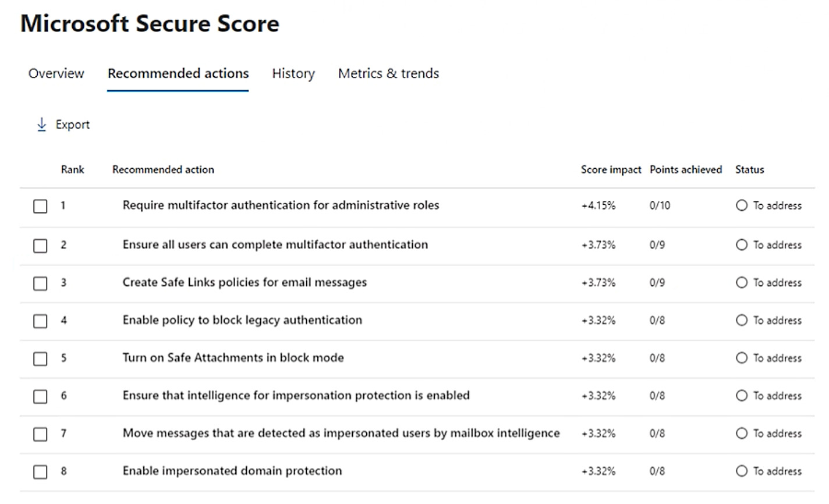Image resolution: width=829 pixels, height=504 pixels.
Task: Switch to the Overview tab
Action: point(56,73)
